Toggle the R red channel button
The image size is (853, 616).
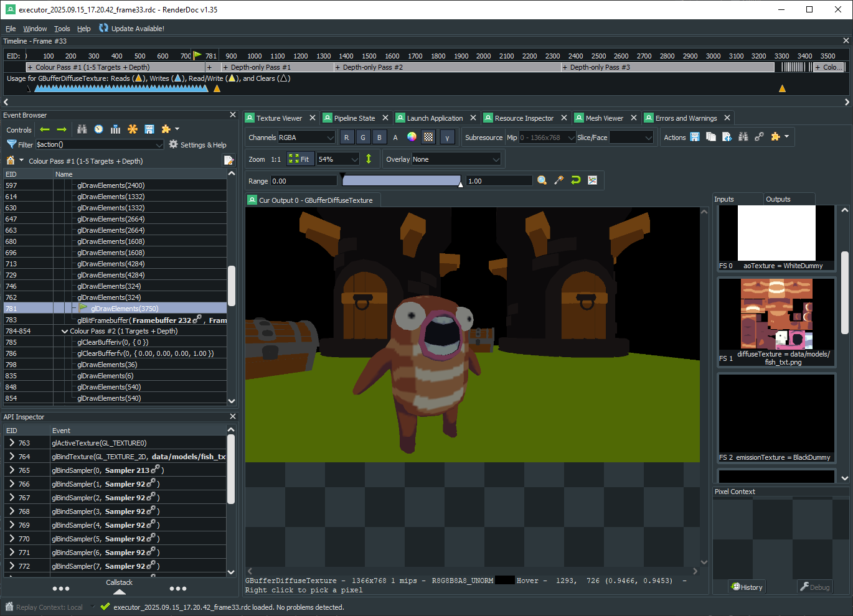pos(347,138)
